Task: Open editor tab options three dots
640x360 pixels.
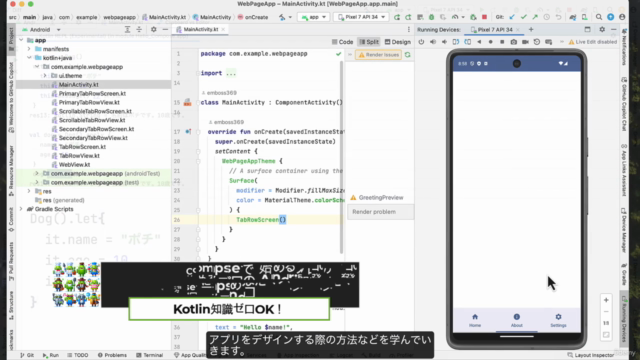Action: click(x=409, y=29)
